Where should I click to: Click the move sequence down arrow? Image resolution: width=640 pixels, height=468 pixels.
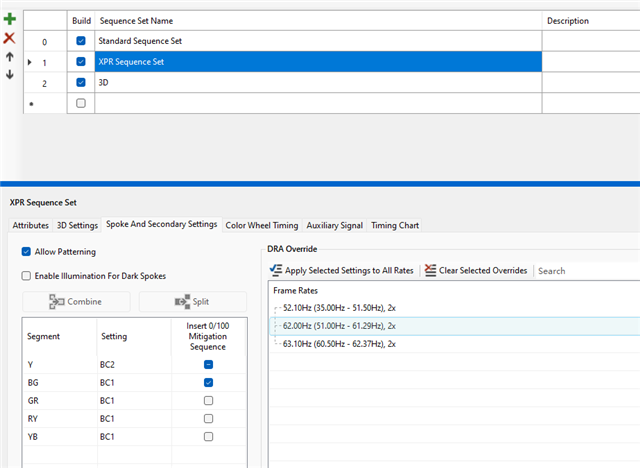[9, 74]
